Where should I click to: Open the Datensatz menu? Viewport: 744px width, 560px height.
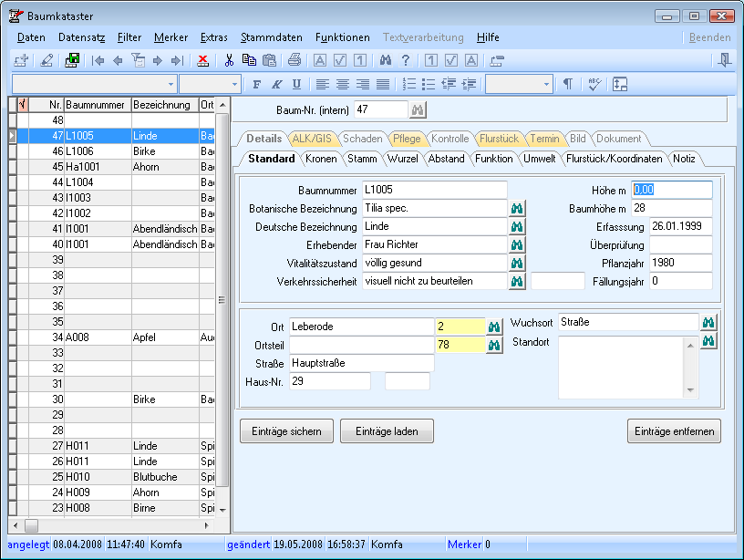pos(82,37)
